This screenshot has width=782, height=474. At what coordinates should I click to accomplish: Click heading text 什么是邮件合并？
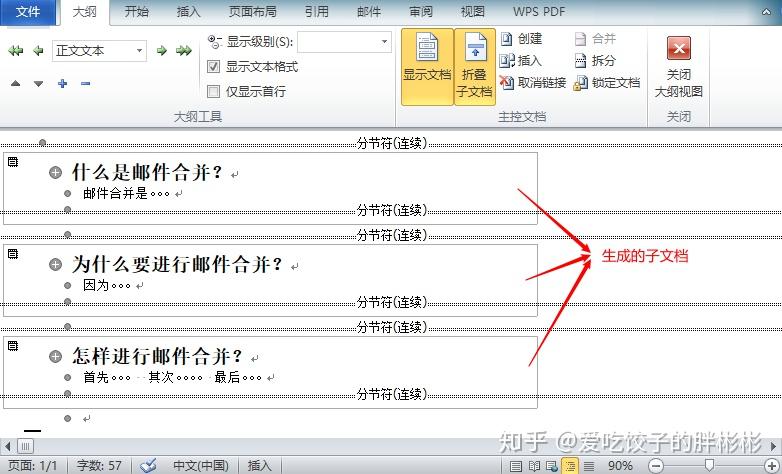[148, 173]
